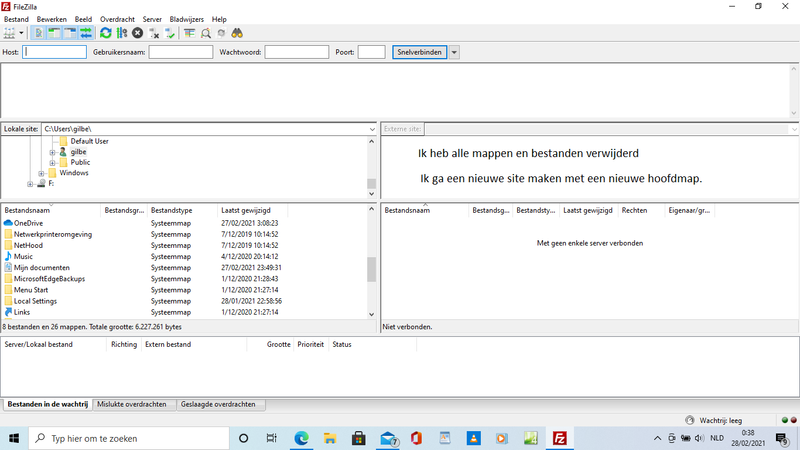Toggle the message log display

pos(39,33)
